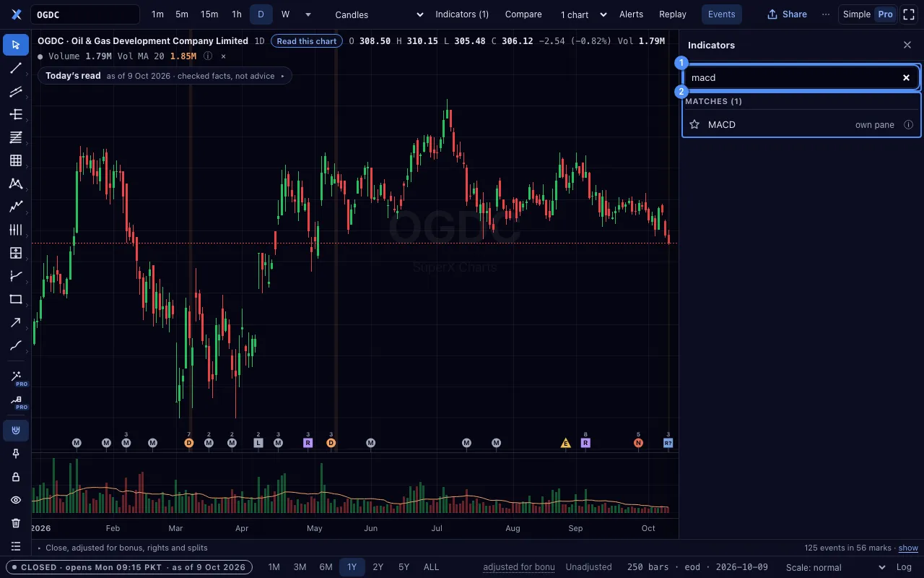
Task: Switch to Pro mode
Action: tap(885, 14)
